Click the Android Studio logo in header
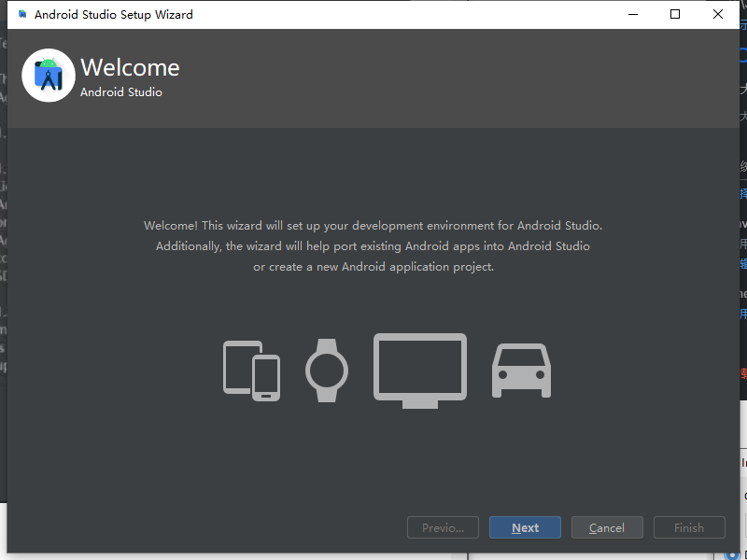 49,76
